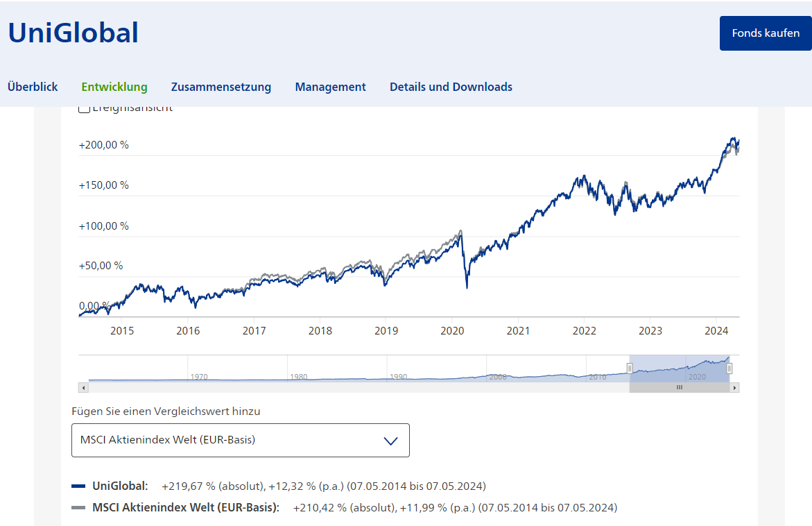Click the +200,00 % y-axis label
This screenshot has height=526, width=812.
pos(103,145)
